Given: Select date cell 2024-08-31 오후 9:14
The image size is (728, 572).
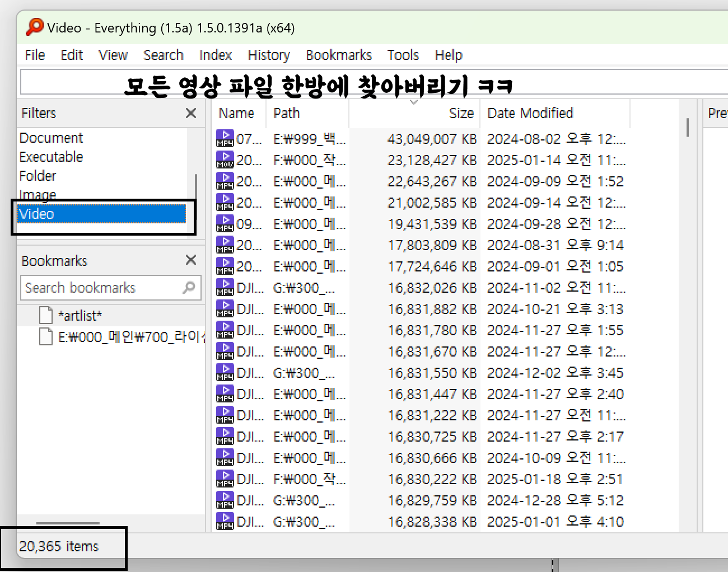Looking at the screenshot, I should (x=555, y=245).
